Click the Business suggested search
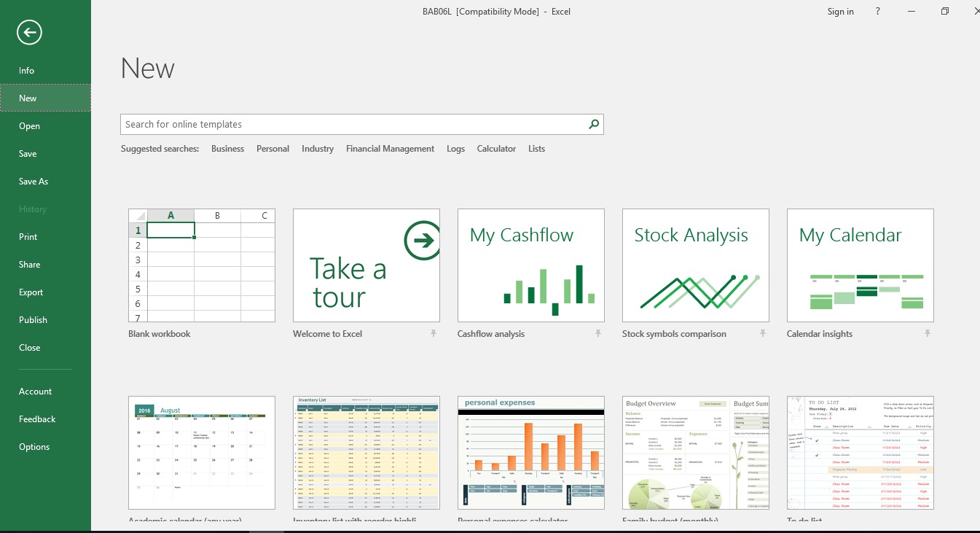980x533 pixels. 227,149
